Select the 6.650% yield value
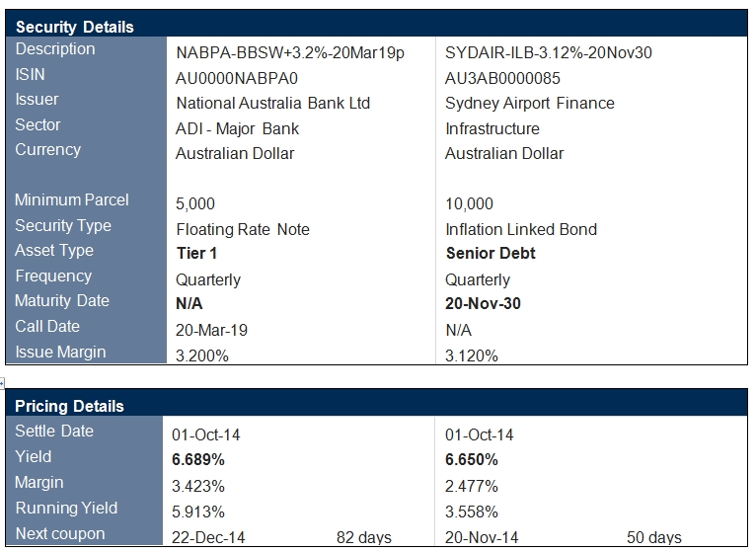 click(471, 460)
